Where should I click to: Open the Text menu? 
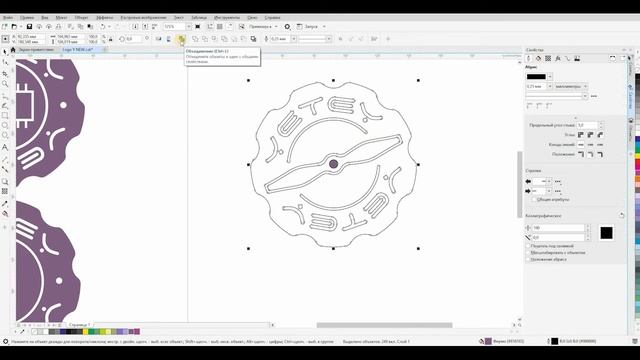(x=179, y=18)
